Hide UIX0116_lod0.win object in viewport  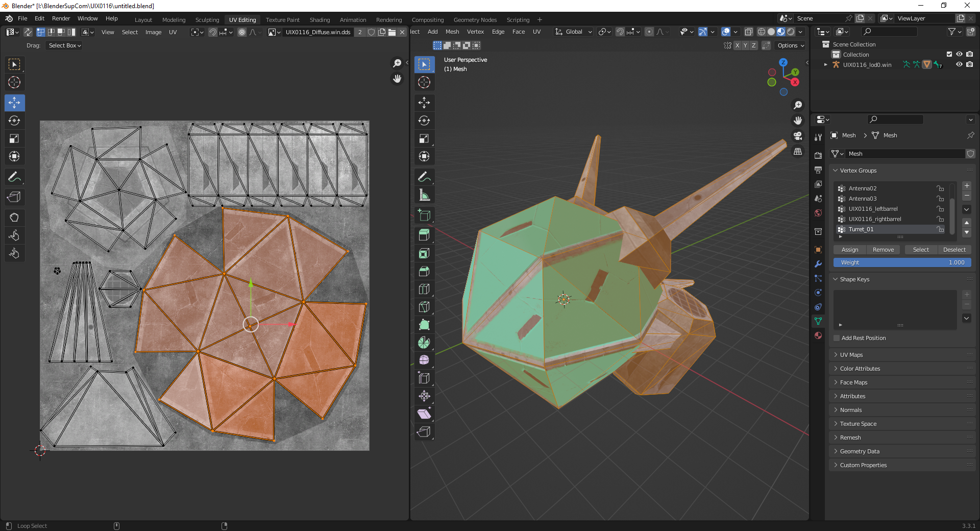pyautogui.click(x=959, y=65)
